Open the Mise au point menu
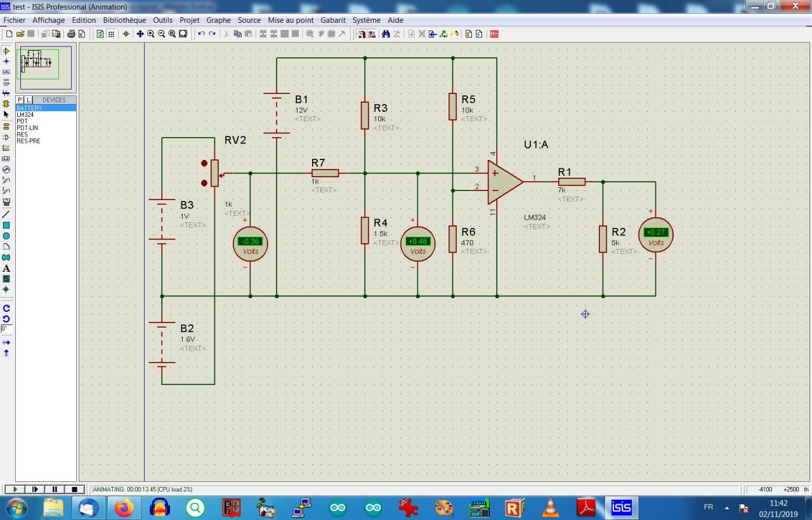Screen dimensions: 812x520 click(291, 20)
